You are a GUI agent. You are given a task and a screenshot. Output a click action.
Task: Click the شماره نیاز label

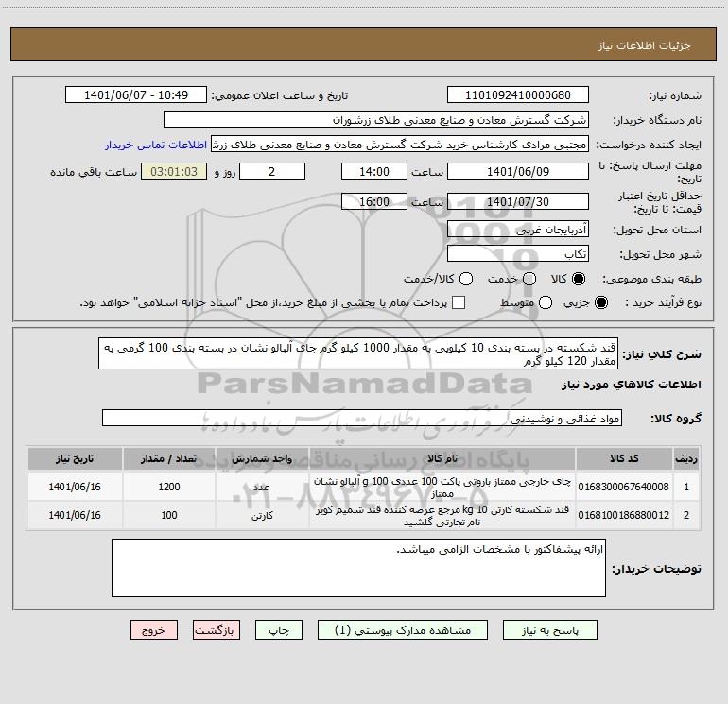[675, 96]
